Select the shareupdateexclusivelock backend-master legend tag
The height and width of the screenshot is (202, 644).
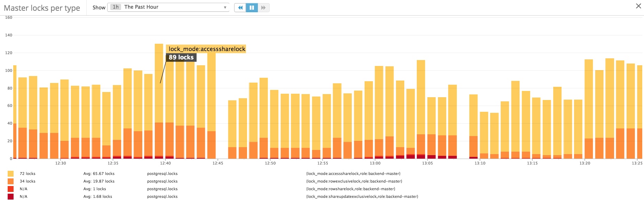coord(362,196)
